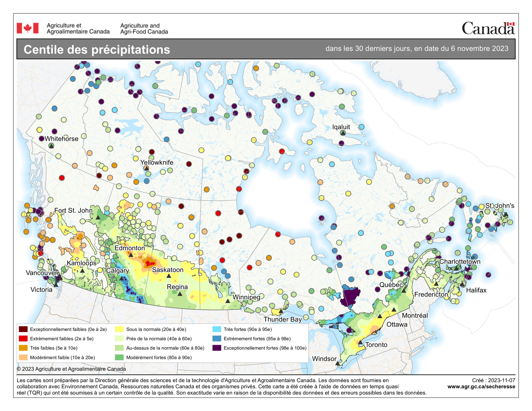Click the Charlottetown triangle marker

[456, 268]
